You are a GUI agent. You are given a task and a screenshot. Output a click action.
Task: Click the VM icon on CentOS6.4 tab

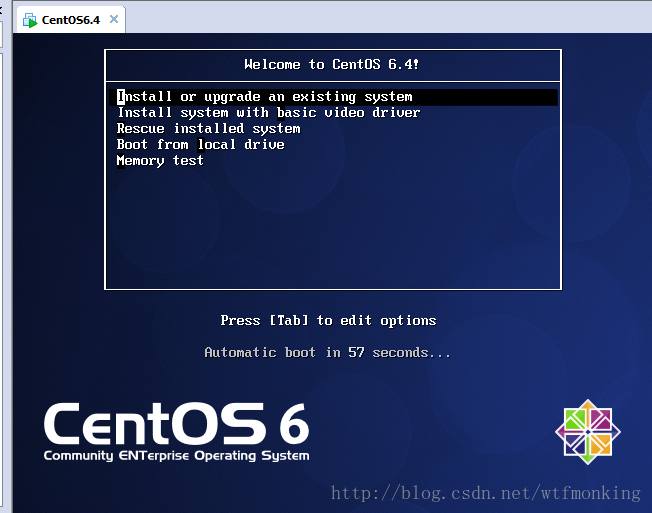click(30, 20)
